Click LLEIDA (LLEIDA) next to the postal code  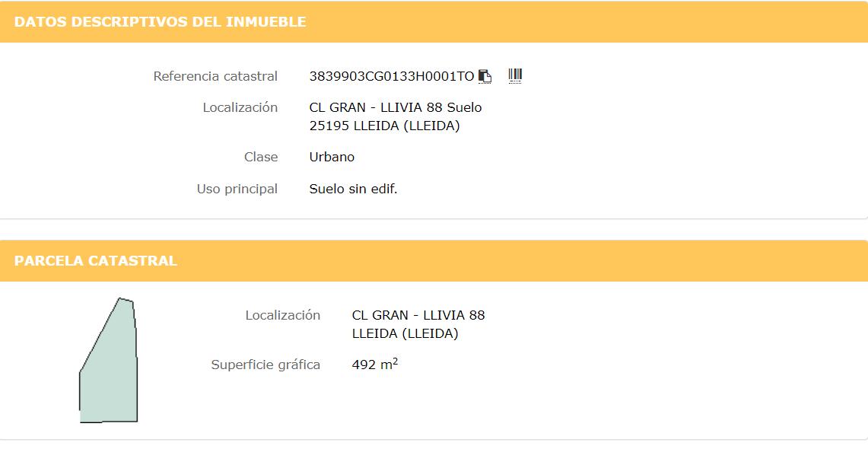[x=407, y=126]
